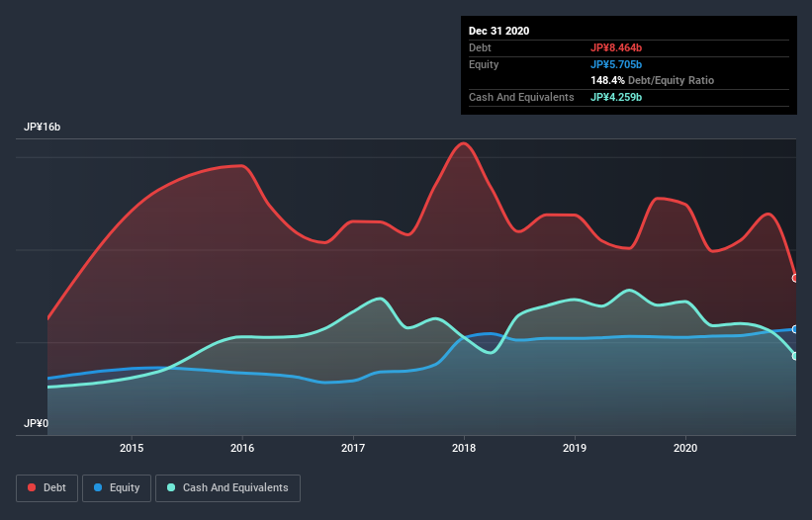The image size is (812, 520).
Task: Click the JP¥4.259b cash value
Action: (x=616, y=97)
